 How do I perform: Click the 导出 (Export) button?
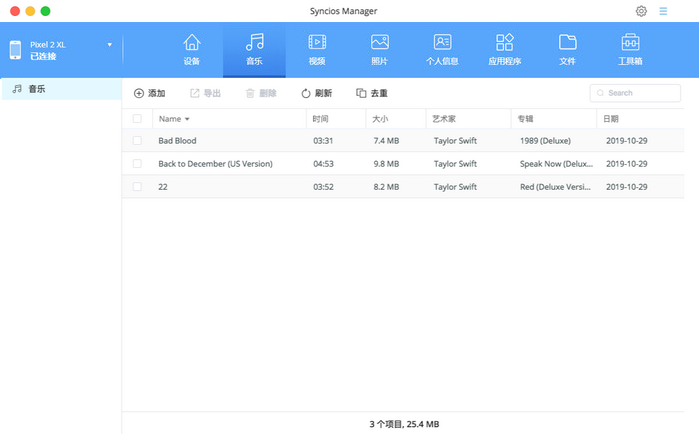tap(206, 93)
